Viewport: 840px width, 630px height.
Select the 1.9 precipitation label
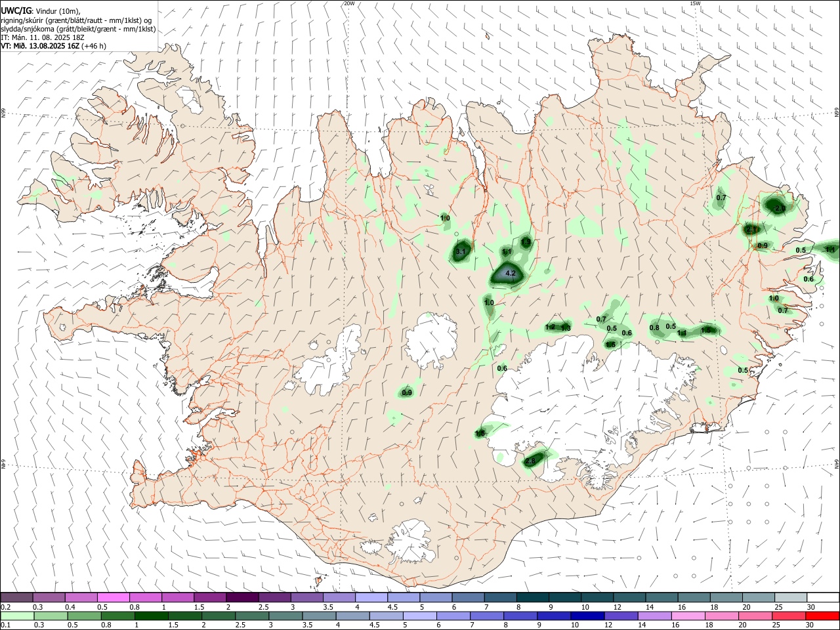coord(526,242)
